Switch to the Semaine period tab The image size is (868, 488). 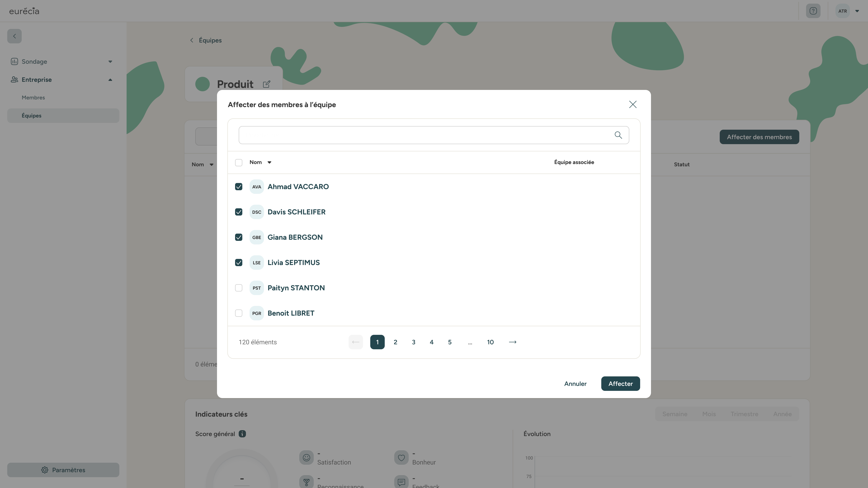(x=675, y=414)
